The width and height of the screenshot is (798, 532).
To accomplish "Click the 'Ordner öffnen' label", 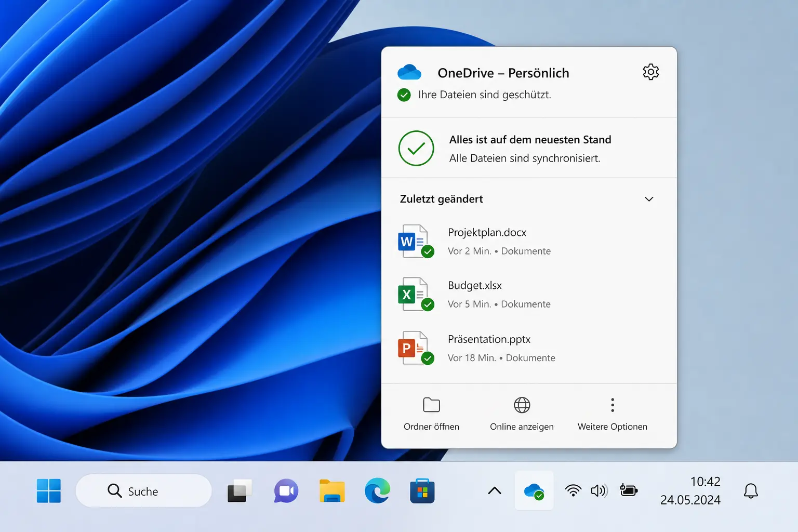I will point(431,427).
